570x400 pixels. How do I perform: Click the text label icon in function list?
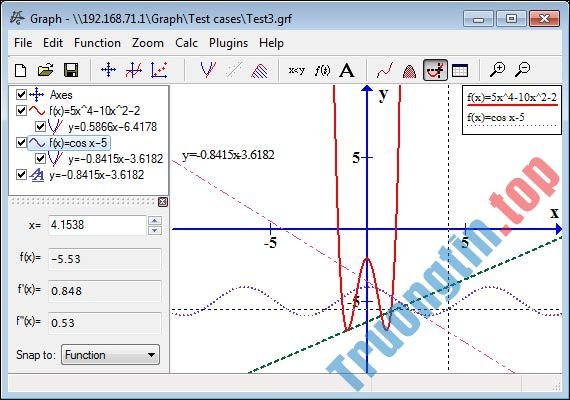(37, 175)
